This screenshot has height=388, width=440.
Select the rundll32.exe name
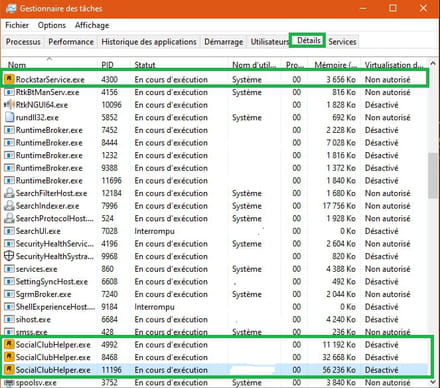(x=37, y=118)
